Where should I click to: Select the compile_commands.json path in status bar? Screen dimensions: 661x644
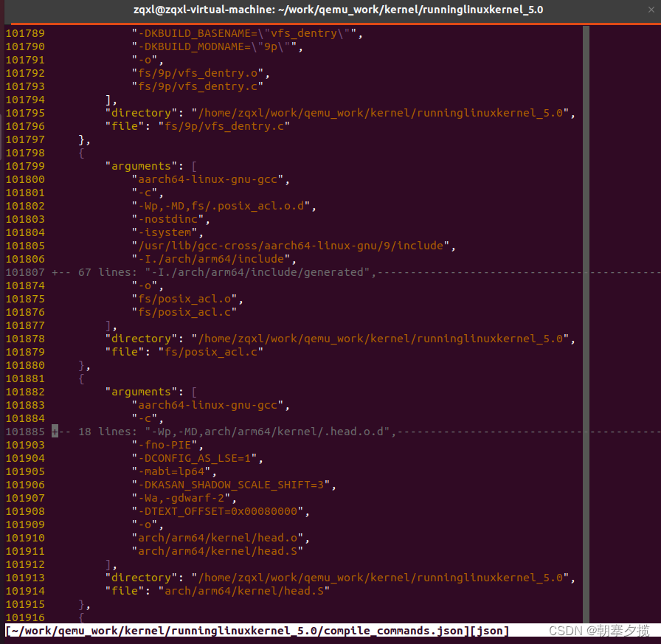pos(229,631)
